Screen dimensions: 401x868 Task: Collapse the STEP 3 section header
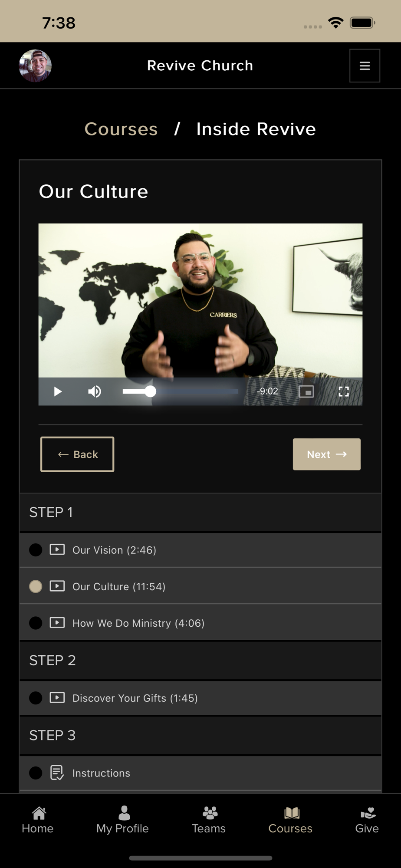click(x=200, y=736)
